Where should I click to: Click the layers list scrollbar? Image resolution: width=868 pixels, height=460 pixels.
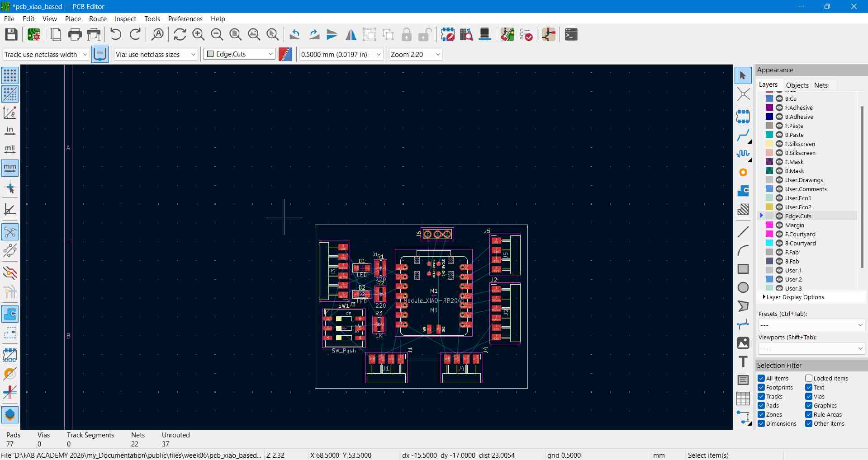(x=862, y=188)
